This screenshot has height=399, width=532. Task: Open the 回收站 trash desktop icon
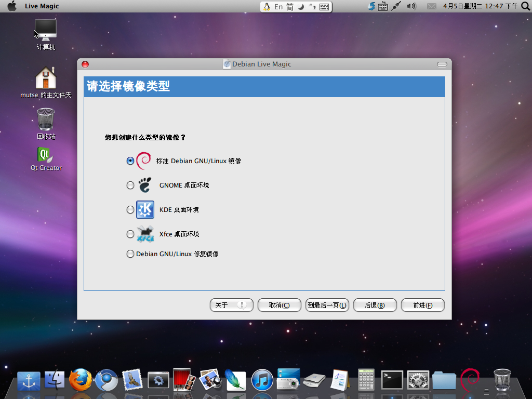tap(46, 124)
